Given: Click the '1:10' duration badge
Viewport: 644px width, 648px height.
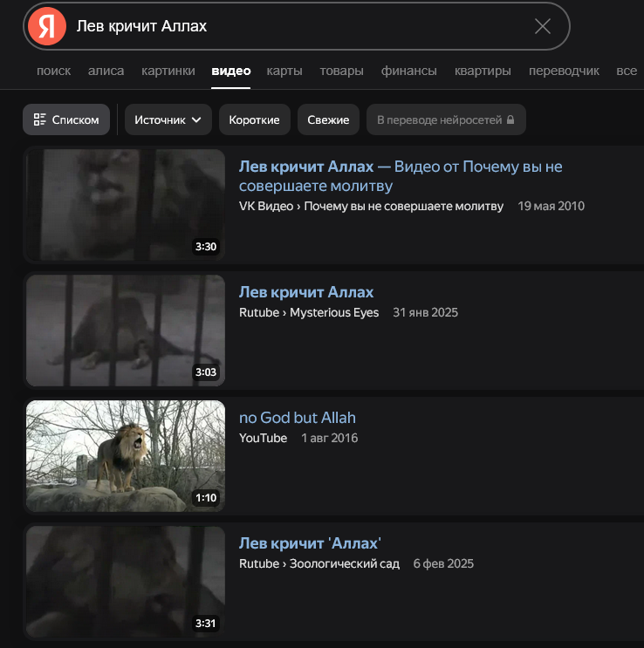Looking at the screenshot, I should [206, 498].
